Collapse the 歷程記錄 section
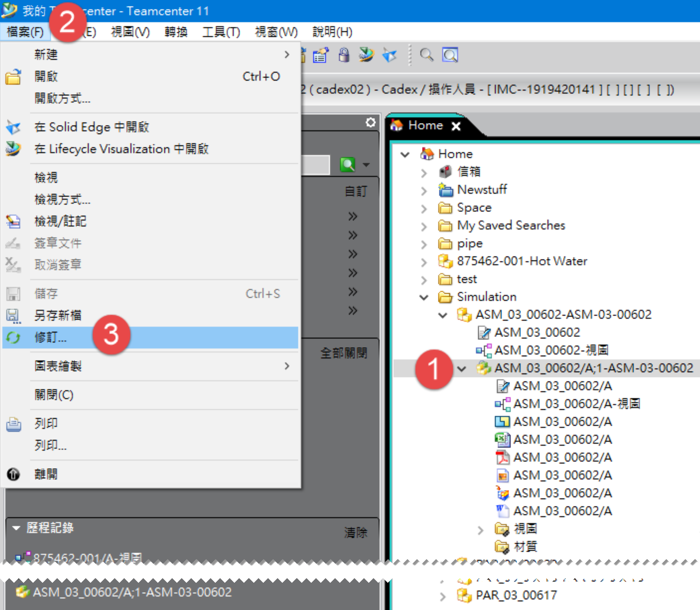 tap(16, 528)
